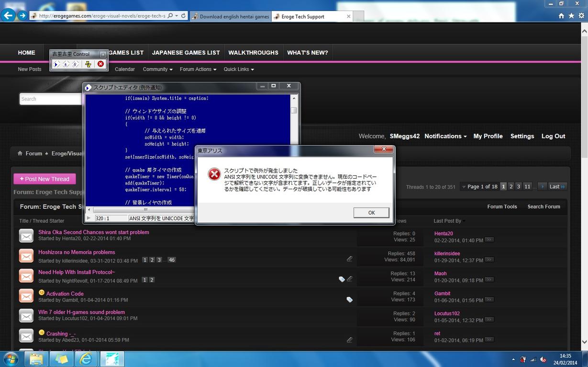Click the envelope icon for Hoshizora no Memoria thread
This screenshot has width=588, height=367.
click(x=26, y=256)
